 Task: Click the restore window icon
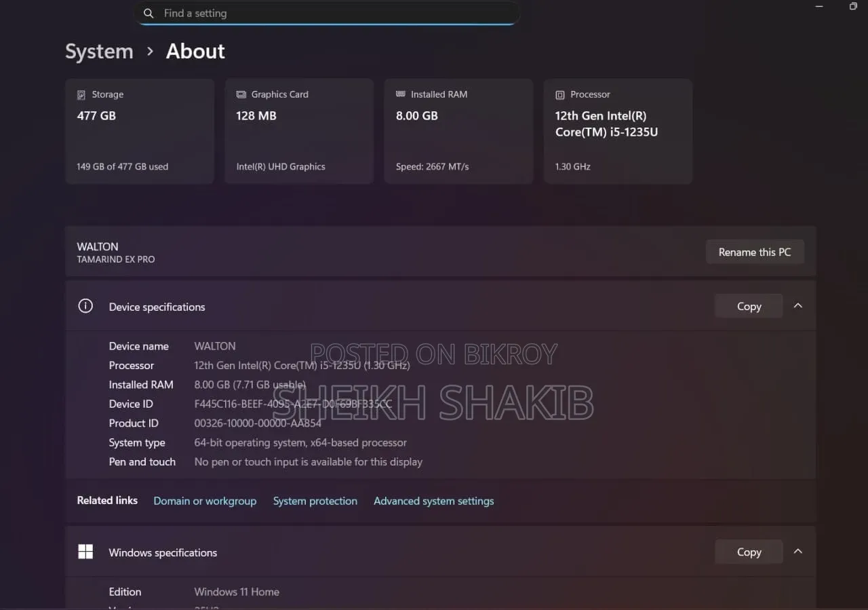pos(853,6)
